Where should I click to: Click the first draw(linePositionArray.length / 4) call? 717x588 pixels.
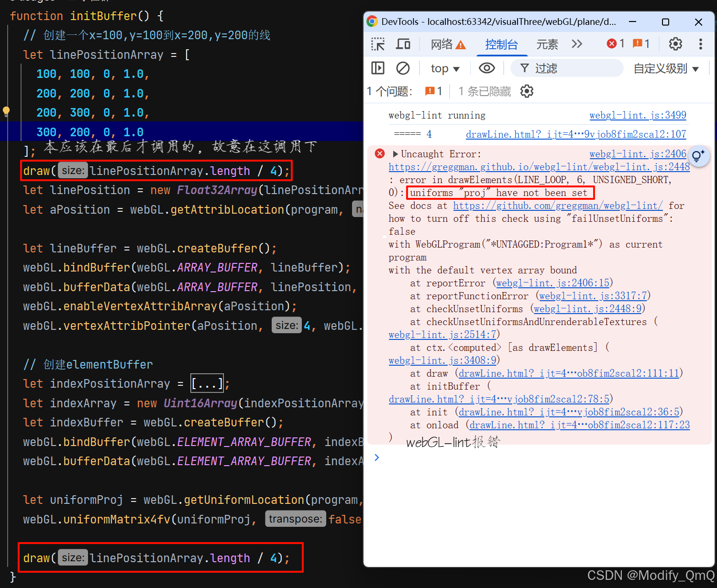(156, 171)
